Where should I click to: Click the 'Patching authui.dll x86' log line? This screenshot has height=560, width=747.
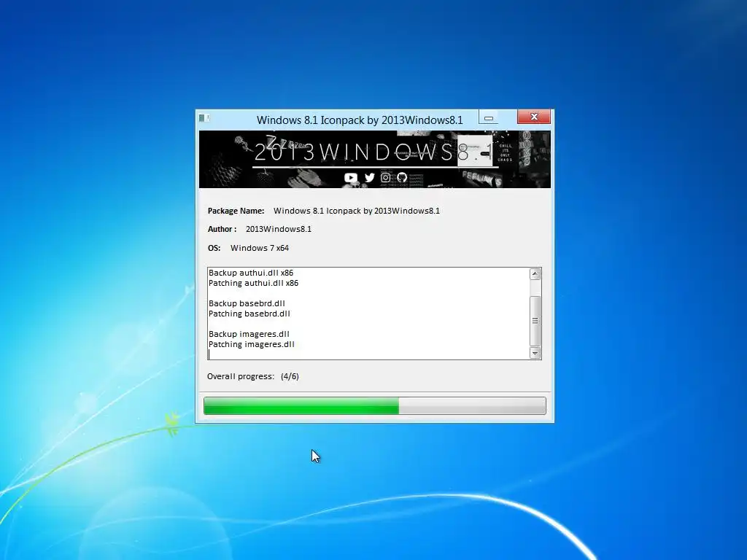tap(253, 283)
